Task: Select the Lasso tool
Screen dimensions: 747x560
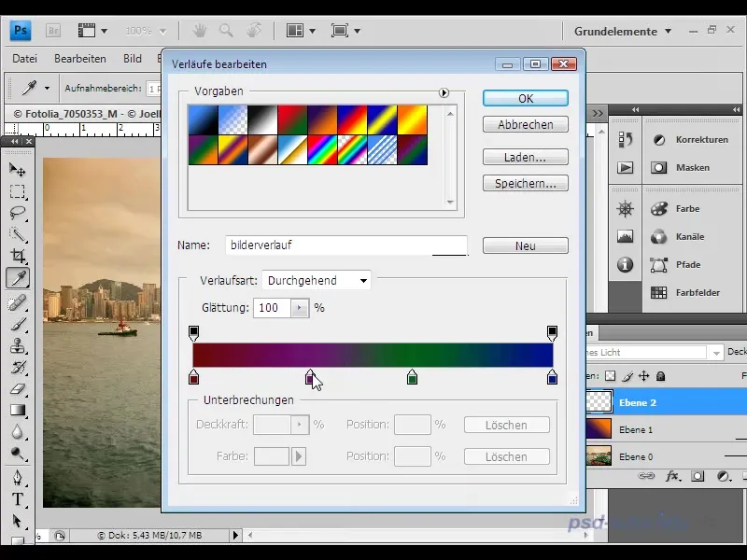Action: coord(18,213)
